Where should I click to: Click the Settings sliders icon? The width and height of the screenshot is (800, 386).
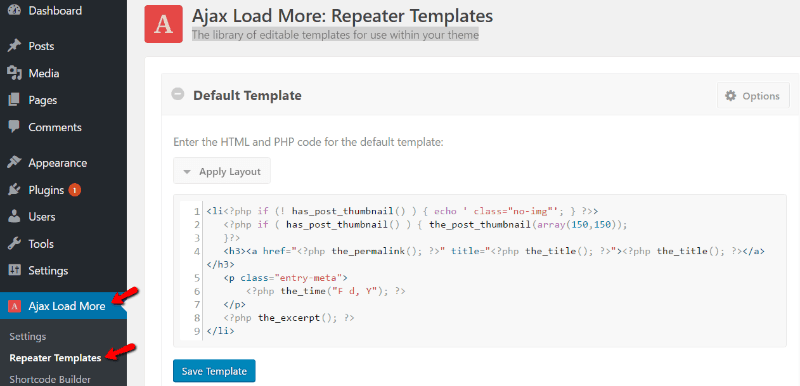14,270
